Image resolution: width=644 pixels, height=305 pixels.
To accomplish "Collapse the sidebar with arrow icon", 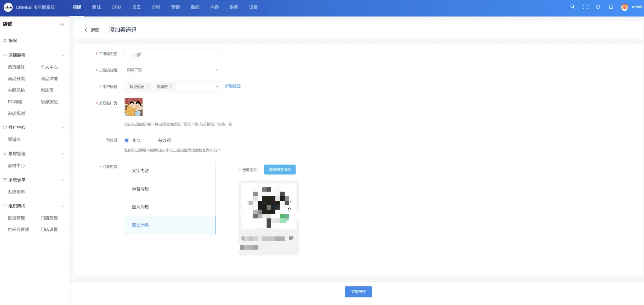I will (62, 24).
